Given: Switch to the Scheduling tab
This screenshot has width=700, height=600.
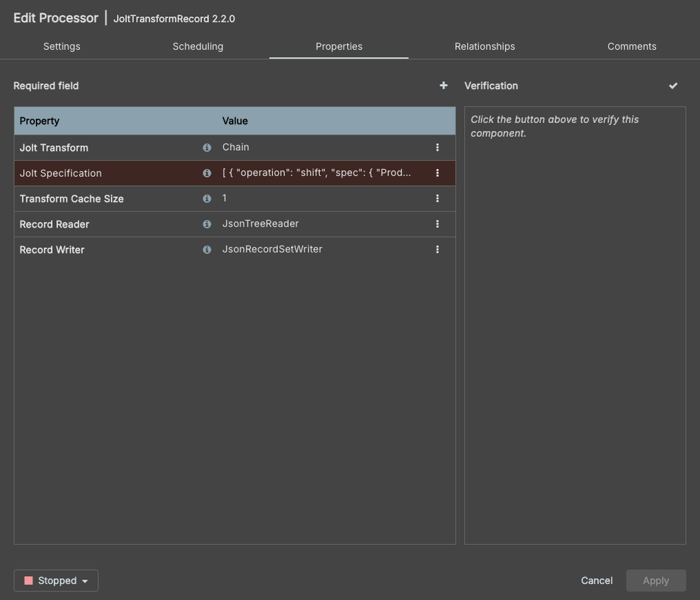Looking at the screenshot, I should (x=198, y=46).
